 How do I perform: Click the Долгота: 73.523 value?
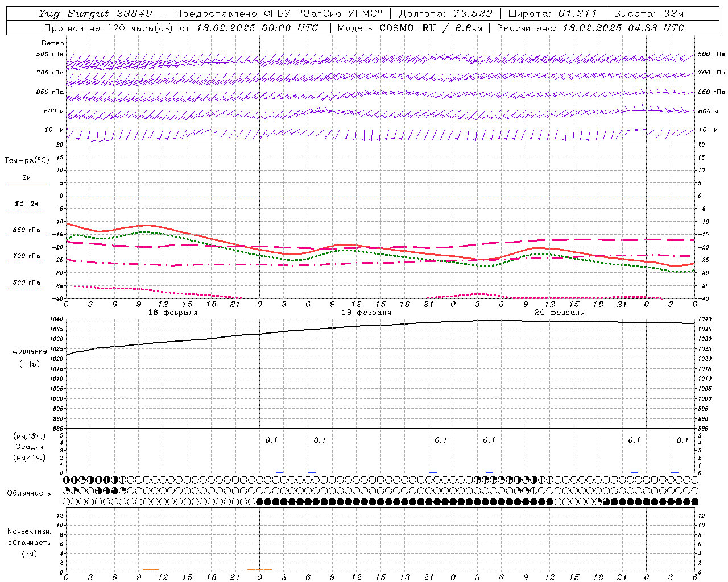445,14
